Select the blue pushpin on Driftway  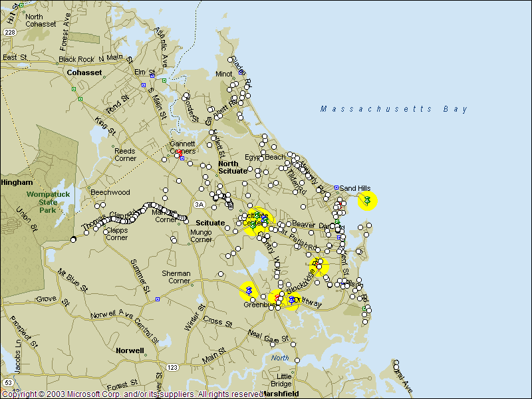pos(292,301)
